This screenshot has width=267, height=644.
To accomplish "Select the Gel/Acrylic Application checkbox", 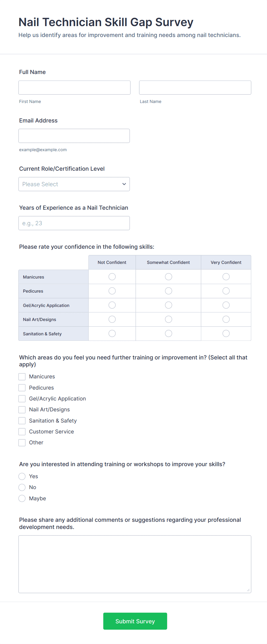I will pos(22,398).
